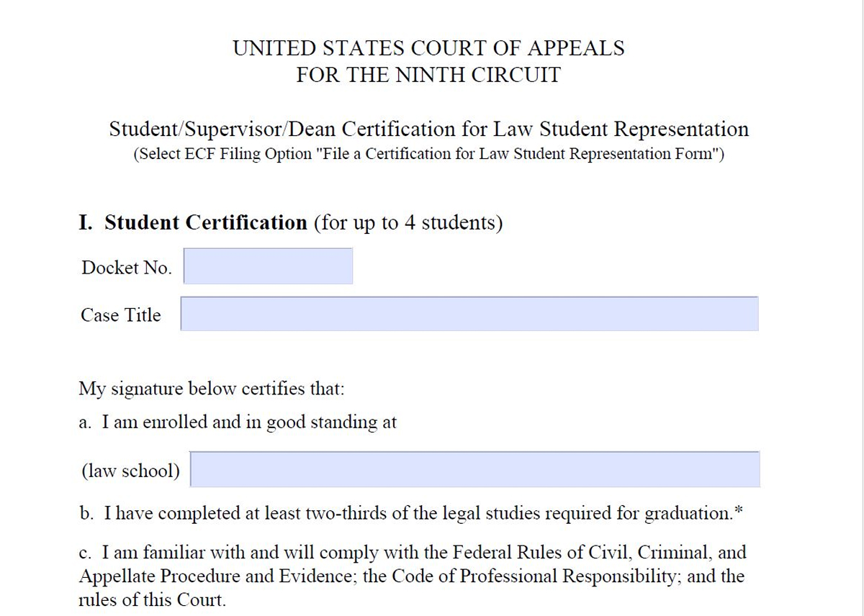Click the "UNITED STATES COURT OF APPEALS" heading
The image size is (864, 616).
[x=428, y=48]
